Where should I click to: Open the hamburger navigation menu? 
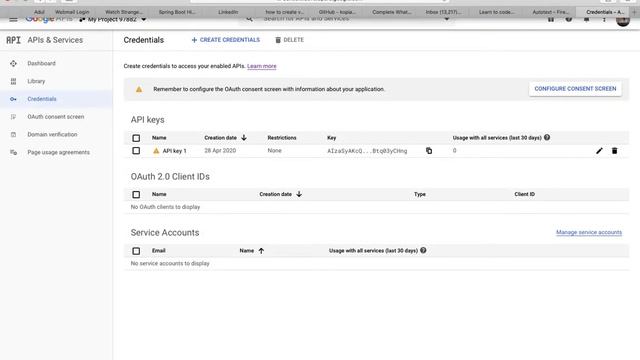click(13, 19)
